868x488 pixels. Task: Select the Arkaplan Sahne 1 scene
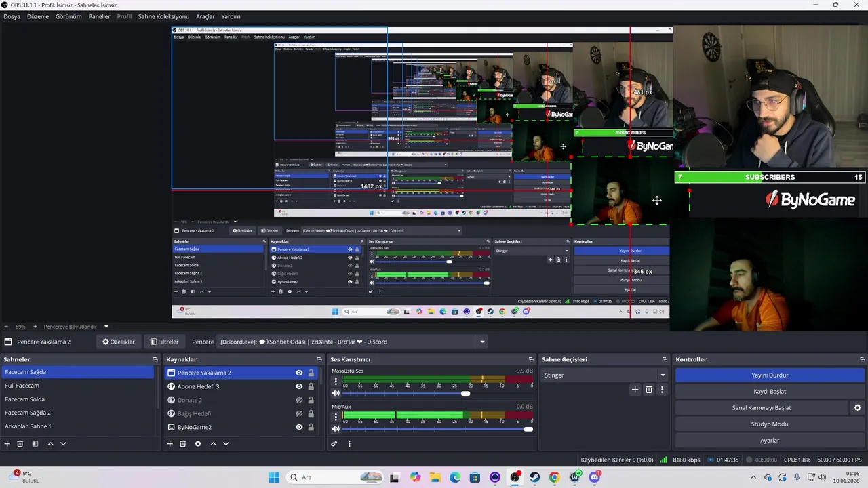pos(77,426)
